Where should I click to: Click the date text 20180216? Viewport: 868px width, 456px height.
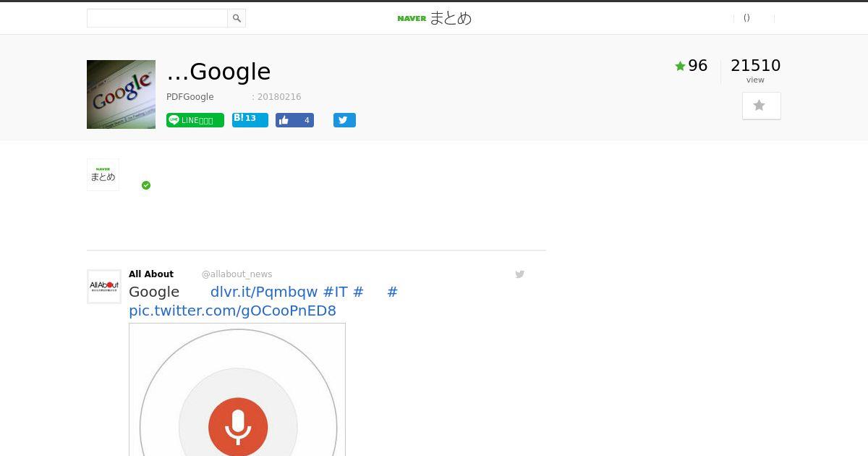pyautogui.click(x=279, y=97)
